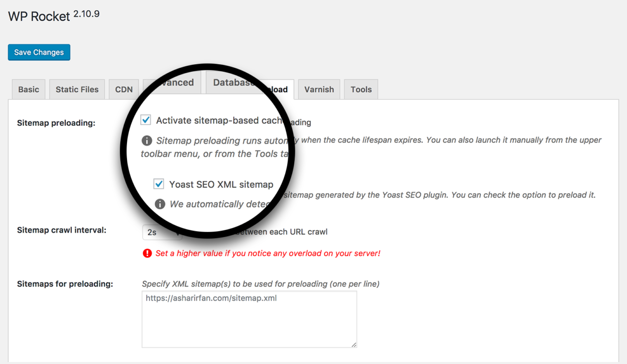Toggle the Yoast SEO XML sitemap checkbox
This screenshot has height=364, width=627.
(x=159, y=184)
